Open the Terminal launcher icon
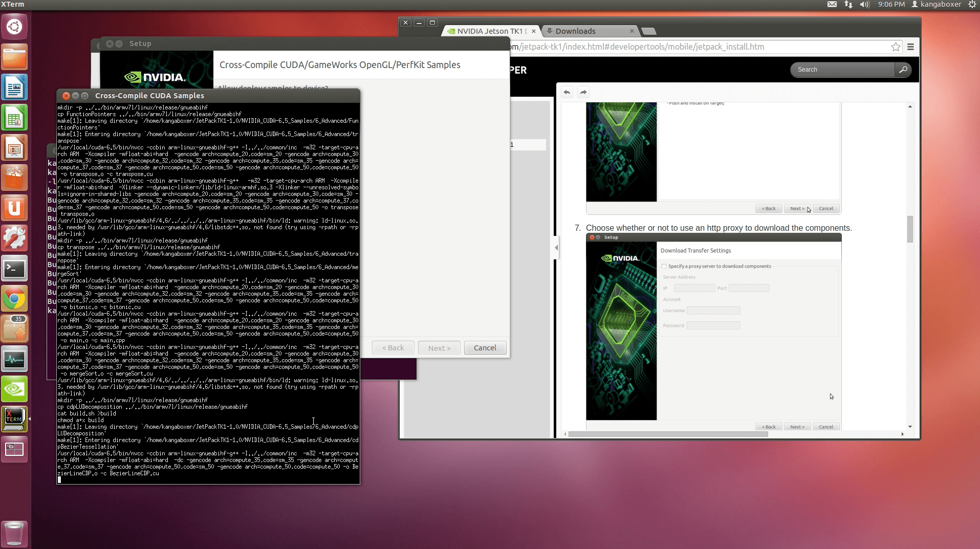The image size is (980, 549). tap(14, 269)
